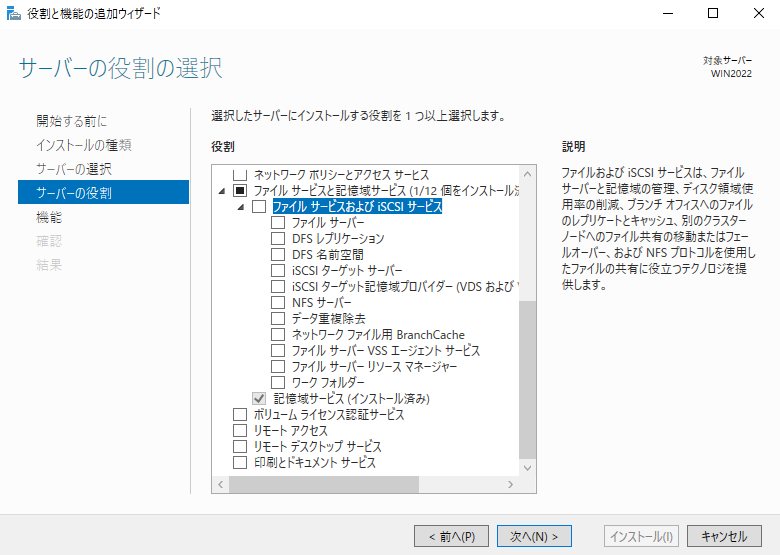Click the 次へ(N) button
The width and height of the screenshot is (780, 555).
(x=534, y=536)
